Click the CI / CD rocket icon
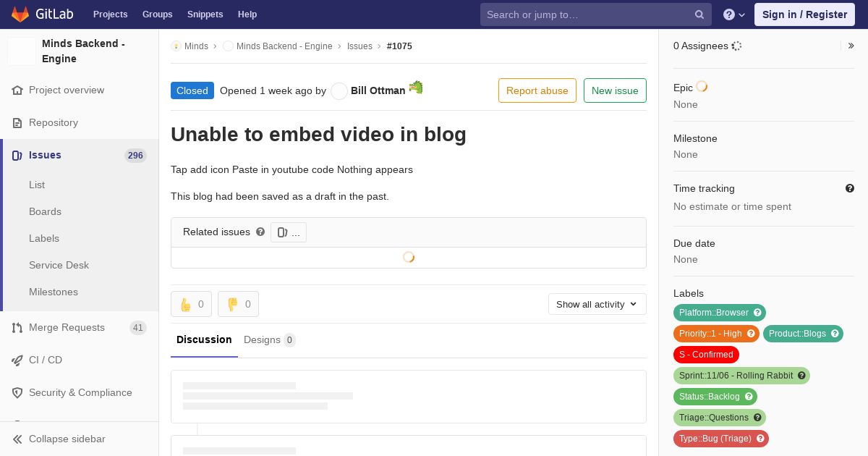This screenshot has height=456, width=868. click(17, 360)
